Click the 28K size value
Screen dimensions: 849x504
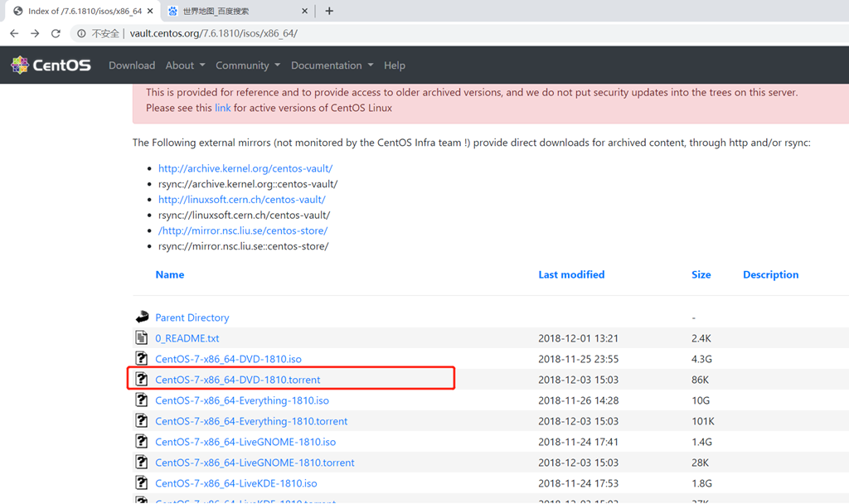click(700, 463)
